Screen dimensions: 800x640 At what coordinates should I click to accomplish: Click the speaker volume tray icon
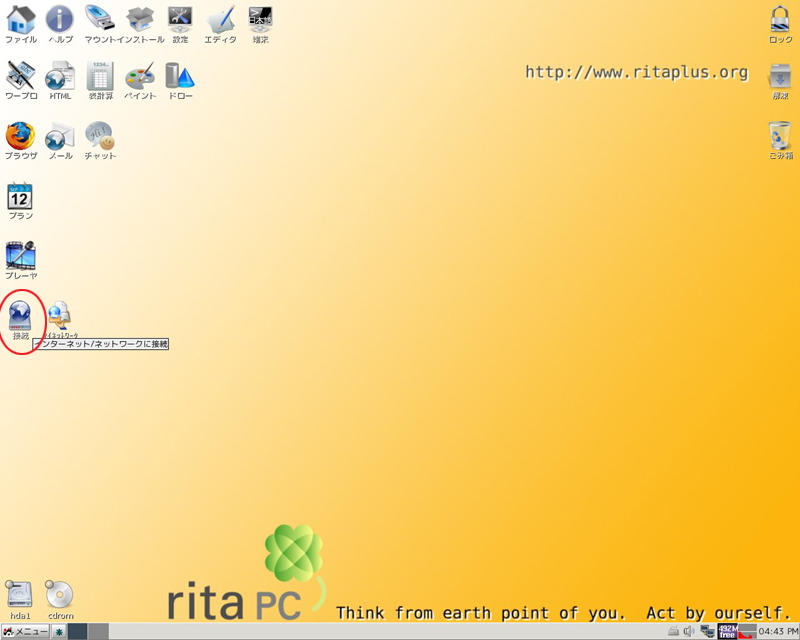click(x=689, y=631)
